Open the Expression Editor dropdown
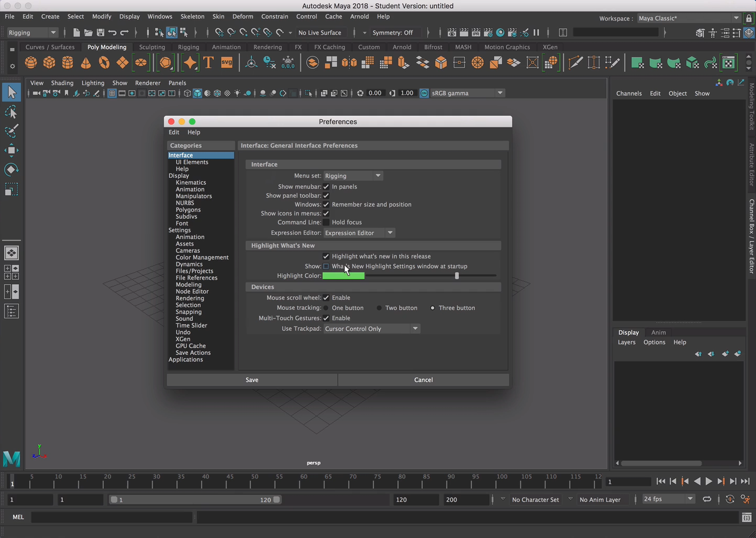The image size is (756, 538). pyautogui.click(x=359, y=233)
